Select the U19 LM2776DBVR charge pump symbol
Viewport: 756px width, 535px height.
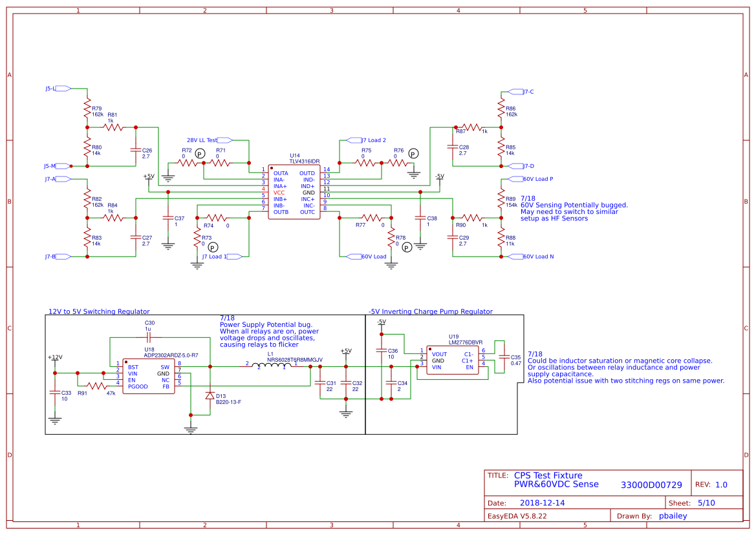[453, 359]
